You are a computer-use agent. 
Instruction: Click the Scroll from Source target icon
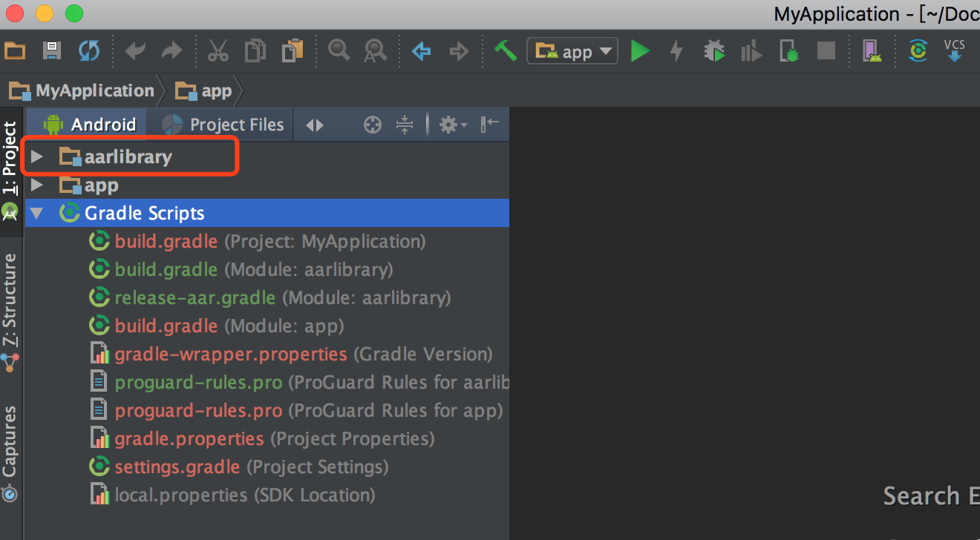point(373,125)
